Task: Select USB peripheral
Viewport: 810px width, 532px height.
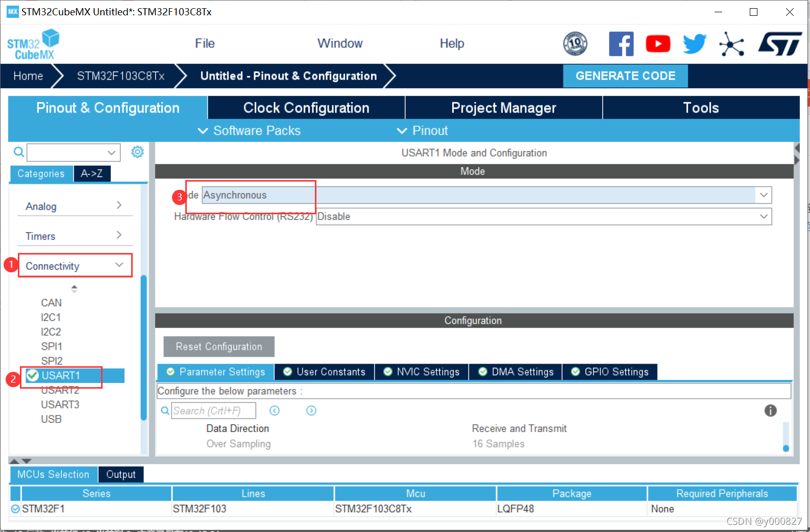Action: pos(52,419)
